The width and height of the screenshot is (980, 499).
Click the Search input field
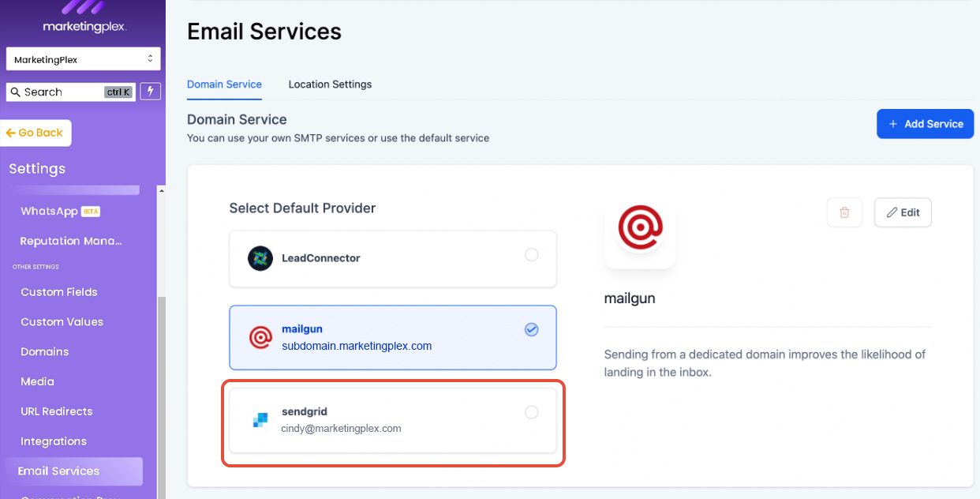[x=71, y=92]
